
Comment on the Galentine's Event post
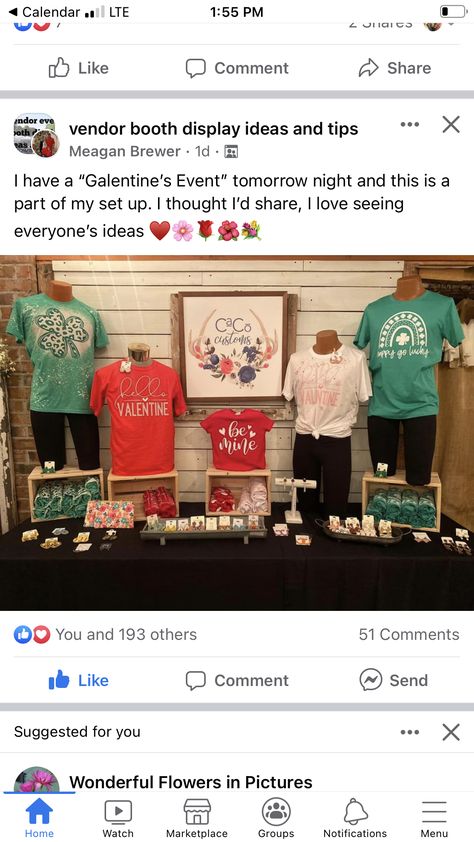[x=237, y=680]
